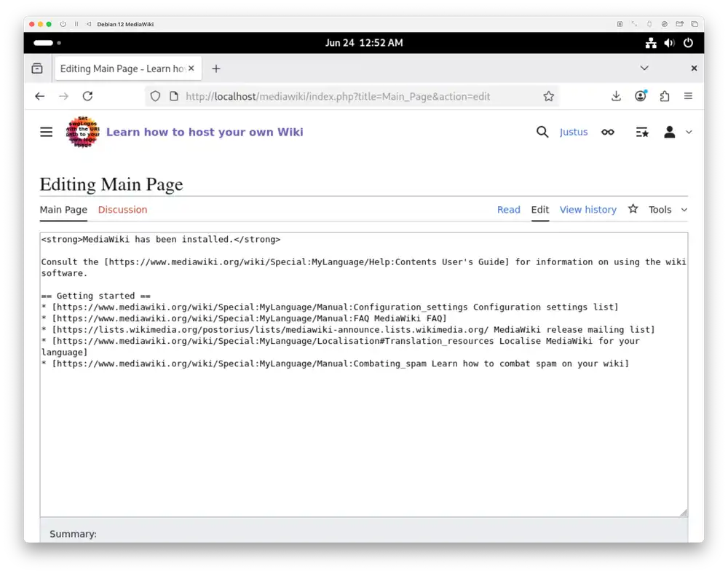Go to the Justus user page
The image size is (728, 574).
574,133
